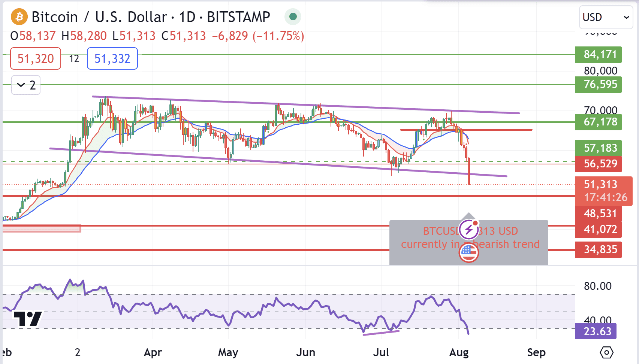Open the US flag economic event icon
639x364 pixels.
[x=468, y=253]
